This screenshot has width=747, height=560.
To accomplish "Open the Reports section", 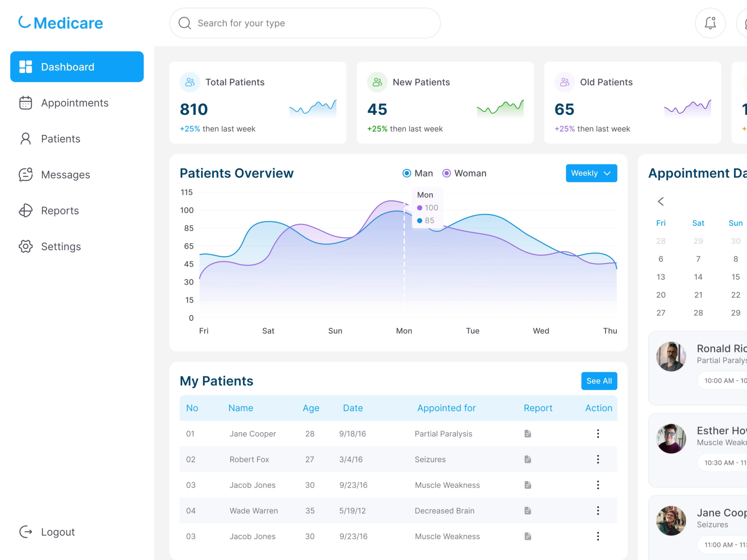I will (x=60, y=210).
